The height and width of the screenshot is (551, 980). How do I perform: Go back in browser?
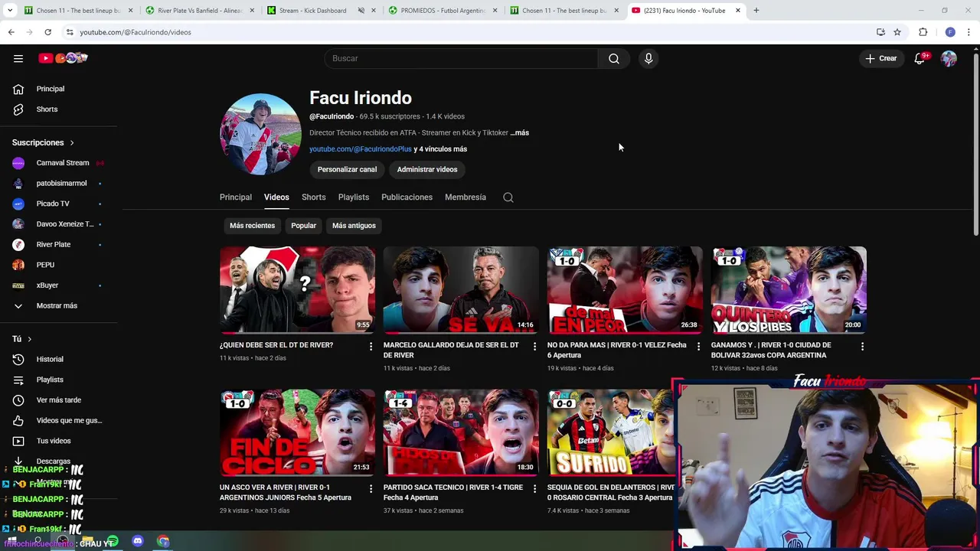coord(11,32)
